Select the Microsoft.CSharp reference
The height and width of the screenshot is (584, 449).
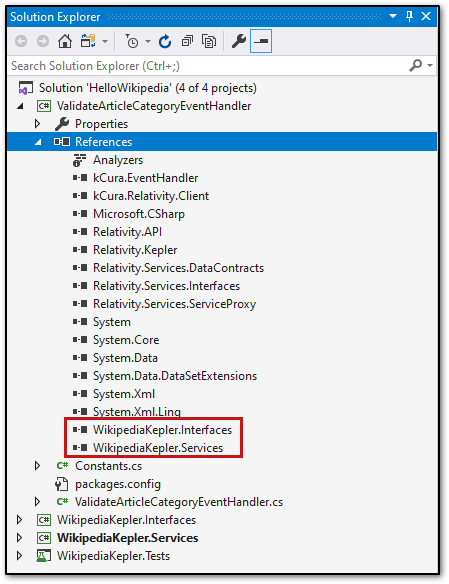pyautogui.click(x=138, y=214)
